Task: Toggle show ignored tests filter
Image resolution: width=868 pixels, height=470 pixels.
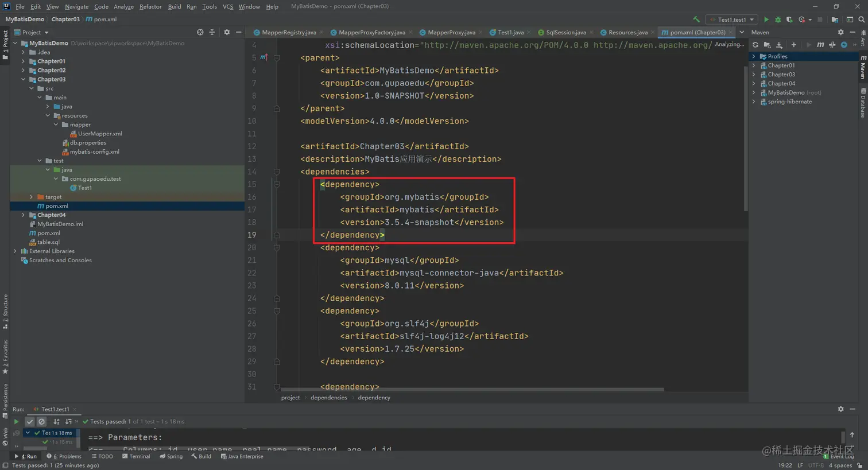Action: tap(41, 421)
